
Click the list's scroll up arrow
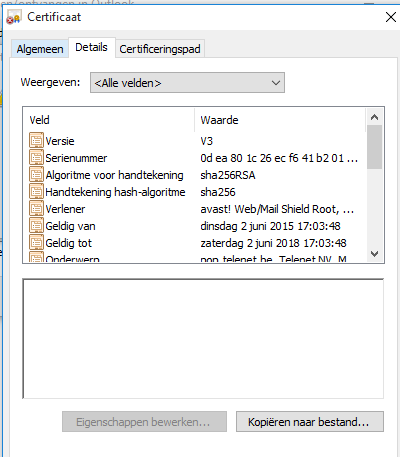coord(375,117)
